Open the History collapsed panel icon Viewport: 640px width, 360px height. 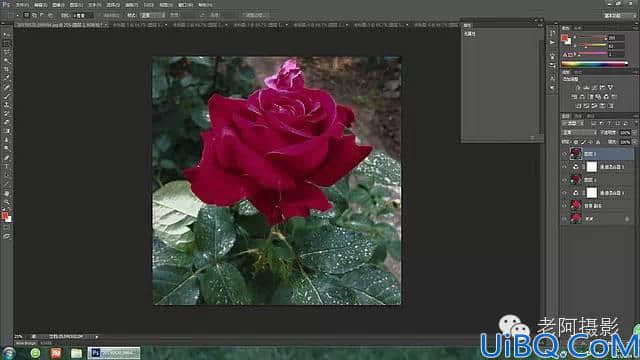(x=552, y=33)
